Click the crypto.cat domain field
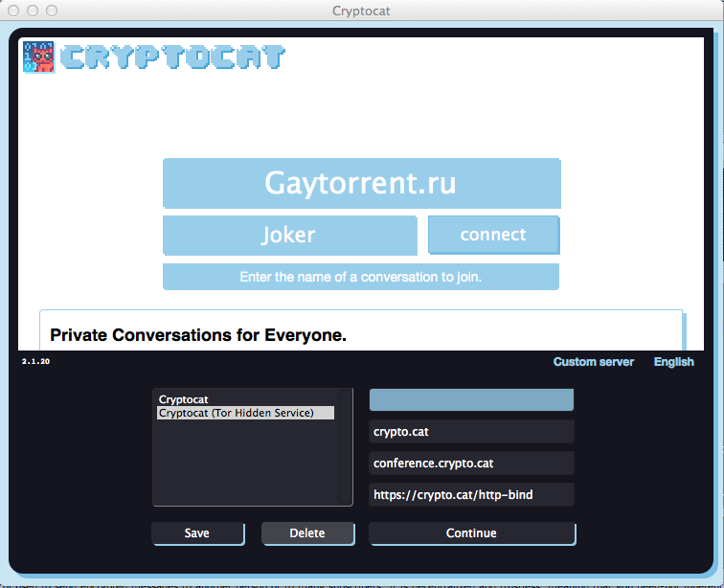Viewport: 724px width, 588px height. 471,432
